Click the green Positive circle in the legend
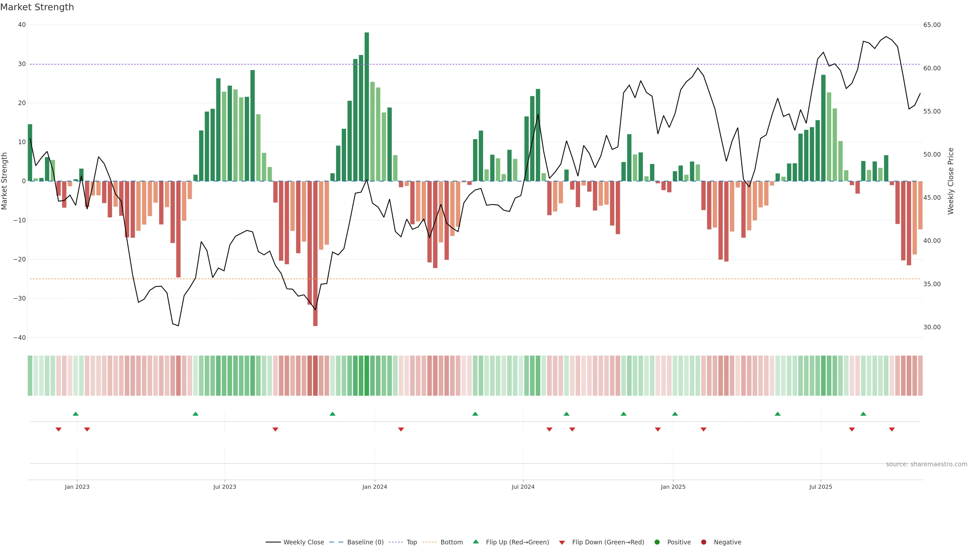 pos(657,542)
